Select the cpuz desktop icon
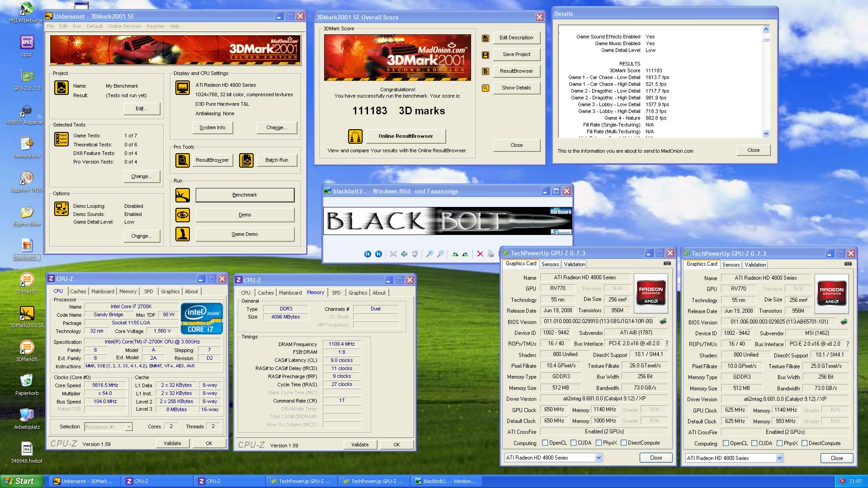The height and width of the screenshot is (488, 868). pos(27,46)
